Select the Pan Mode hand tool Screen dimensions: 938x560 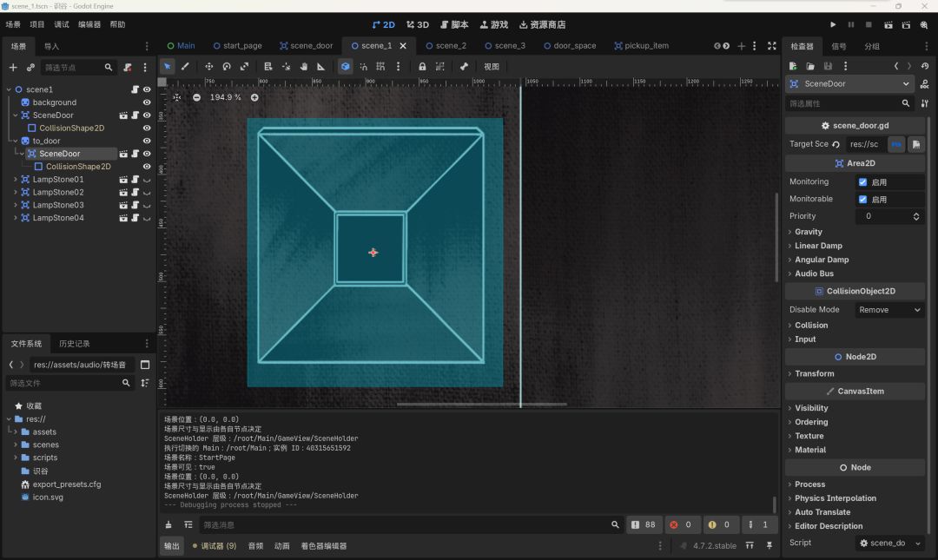[304, 66]
